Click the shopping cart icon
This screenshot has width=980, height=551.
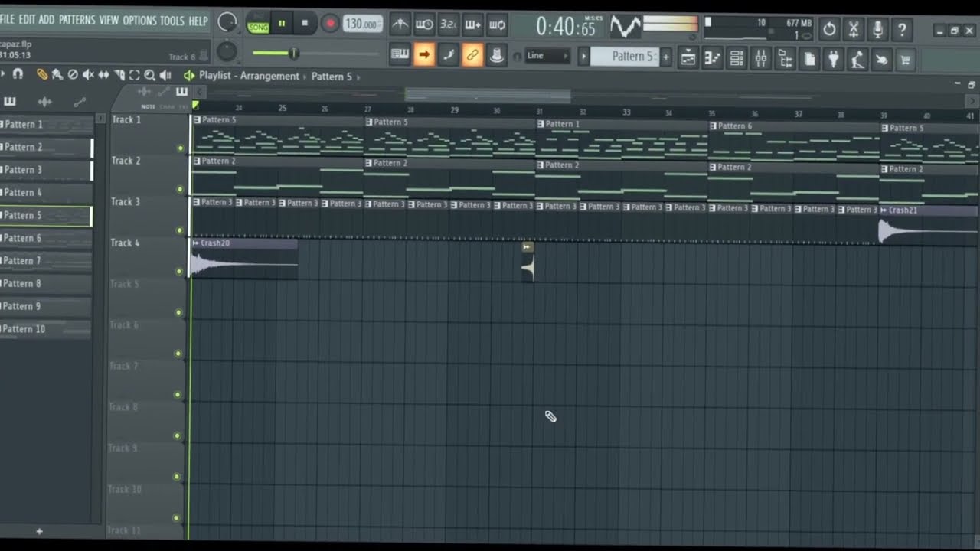pyautogui.click(x=906, y=60)
